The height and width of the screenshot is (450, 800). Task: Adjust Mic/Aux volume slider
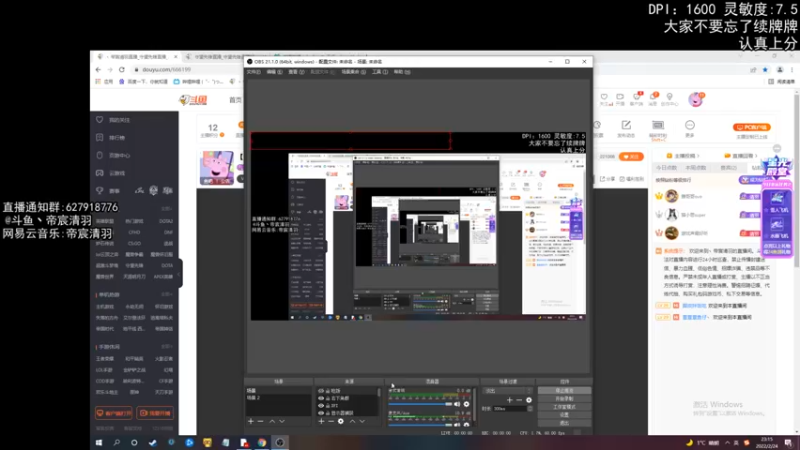(x=420, y=424)
